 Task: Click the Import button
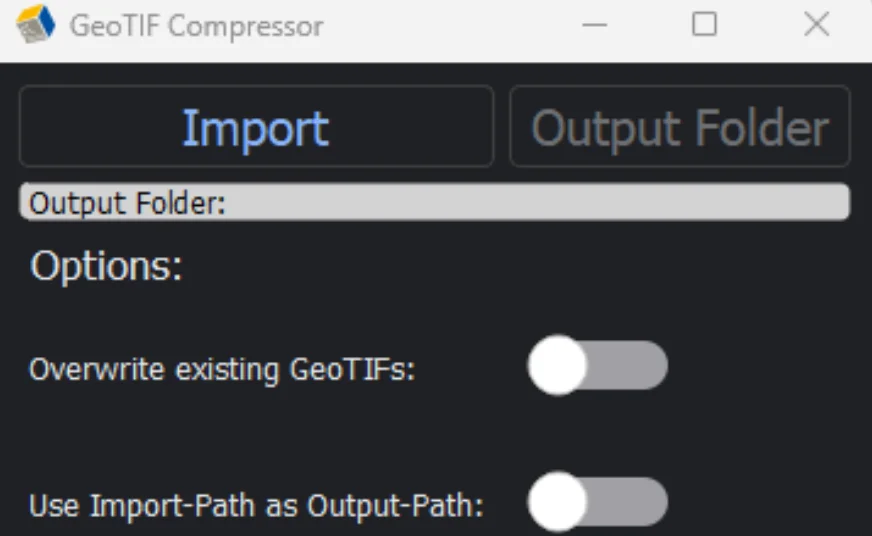(256, 127)
